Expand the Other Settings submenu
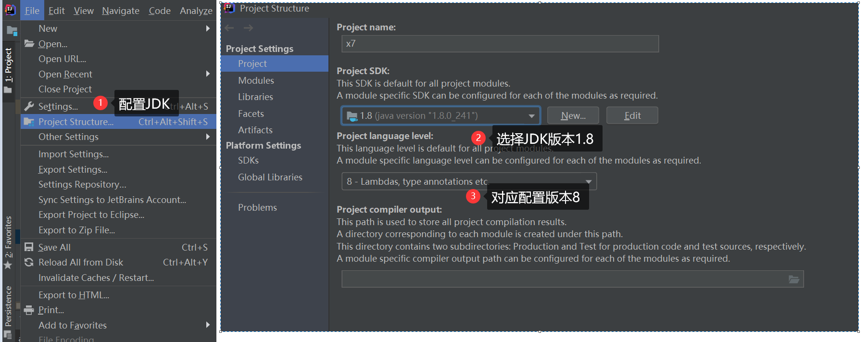Viewport: 868px width, 342px height. pos(208,137)
